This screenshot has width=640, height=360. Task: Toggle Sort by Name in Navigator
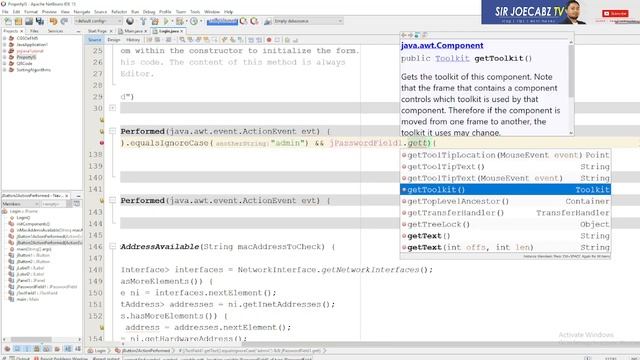tap(68, 349)
